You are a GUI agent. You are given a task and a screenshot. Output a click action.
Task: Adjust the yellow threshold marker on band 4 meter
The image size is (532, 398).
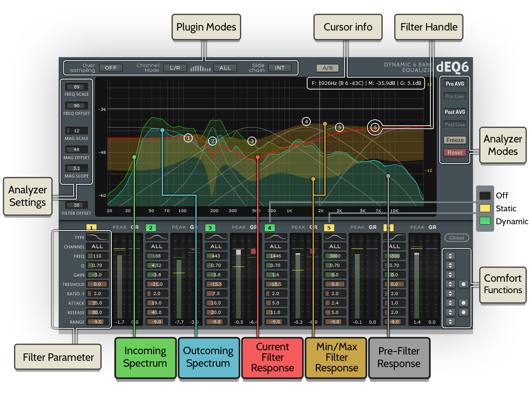coord(297,270)
